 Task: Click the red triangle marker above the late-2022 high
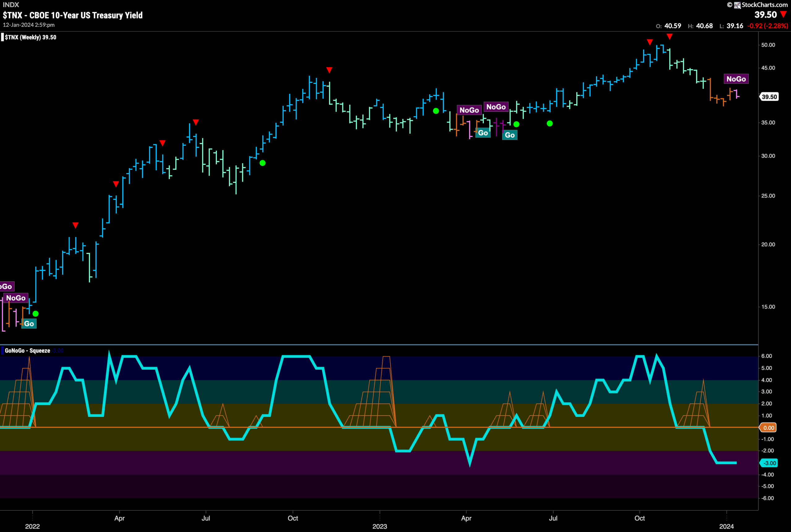(329, 70)
